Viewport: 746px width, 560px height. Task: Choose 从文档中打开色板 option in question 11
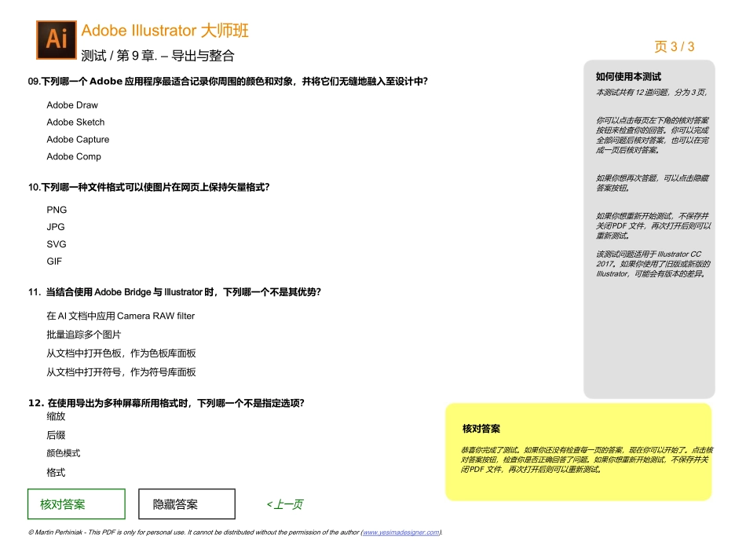[122, 353]
